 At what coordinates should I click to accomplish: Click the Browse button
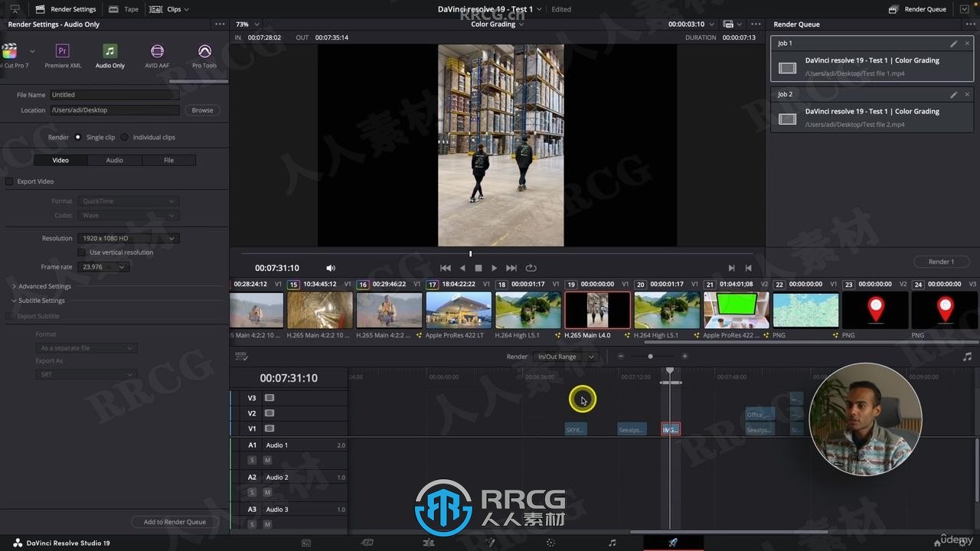[202, 110]
